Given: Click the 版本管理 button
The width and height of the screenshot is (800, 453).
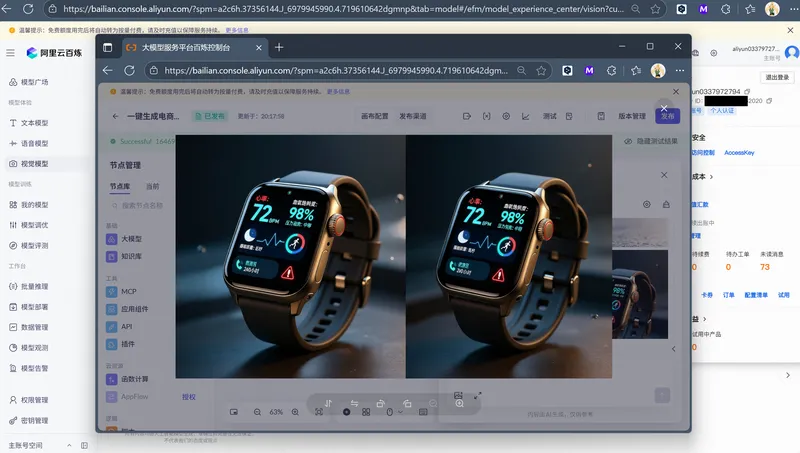Looking at the screenshot, I should pos(632,116).
